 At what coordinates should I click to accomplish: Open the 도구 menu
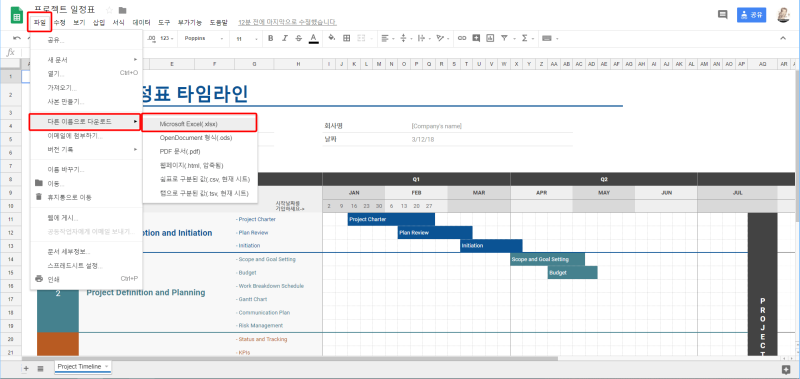[164, 22]
